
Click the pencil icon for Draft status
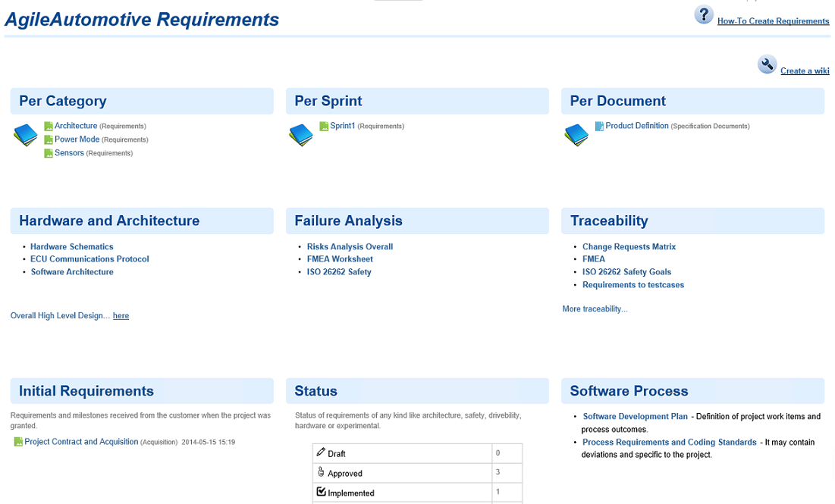[x=321, y=452]
